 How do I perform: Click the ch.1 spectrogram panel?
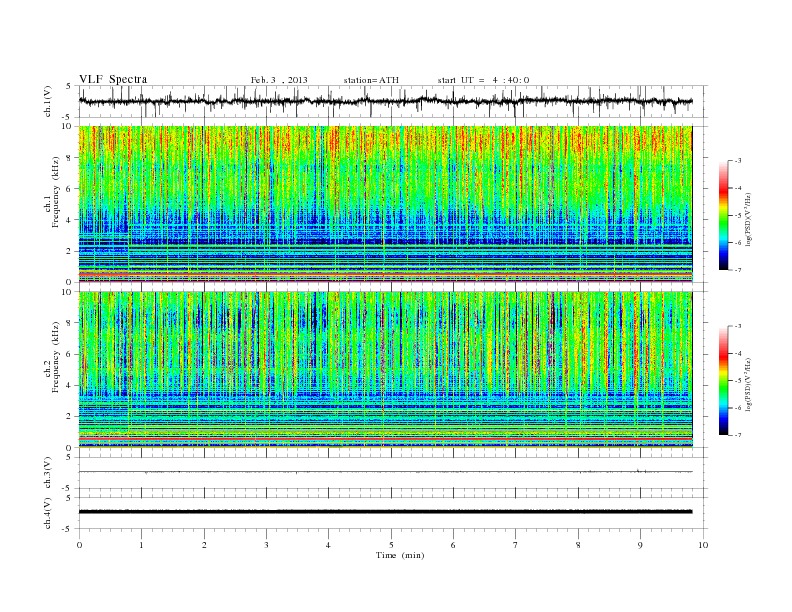(385, 204)
